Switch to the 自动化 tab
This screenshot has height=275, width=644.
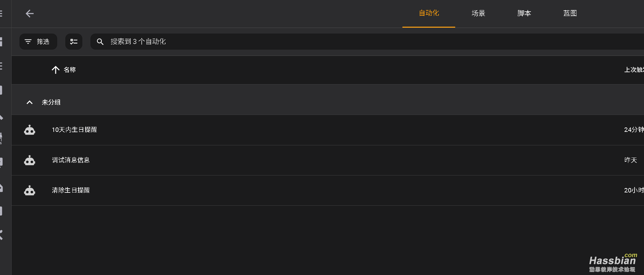429,13
